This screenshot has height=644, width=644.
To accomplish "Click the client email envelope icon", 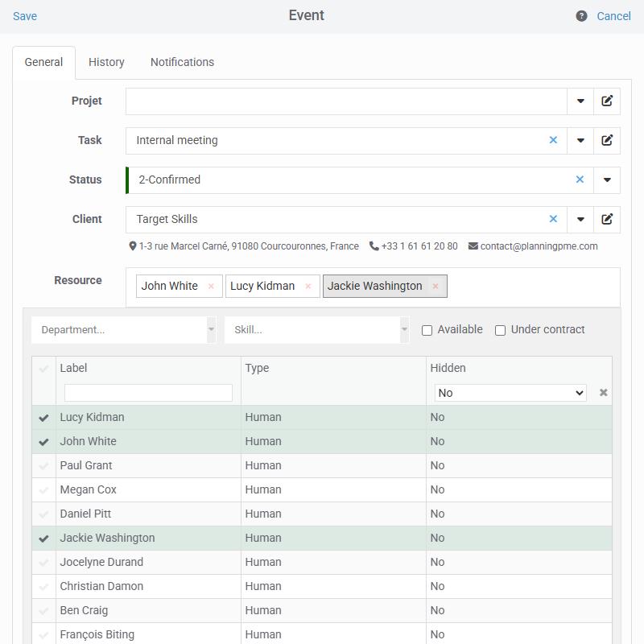I will pos(473,246).
